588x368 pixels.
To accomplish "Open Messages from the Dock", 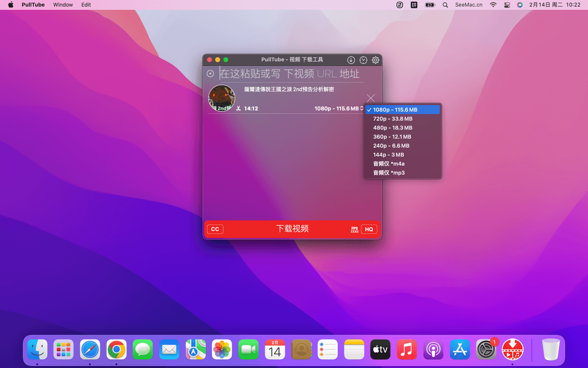I will click(x=143, y=350).
